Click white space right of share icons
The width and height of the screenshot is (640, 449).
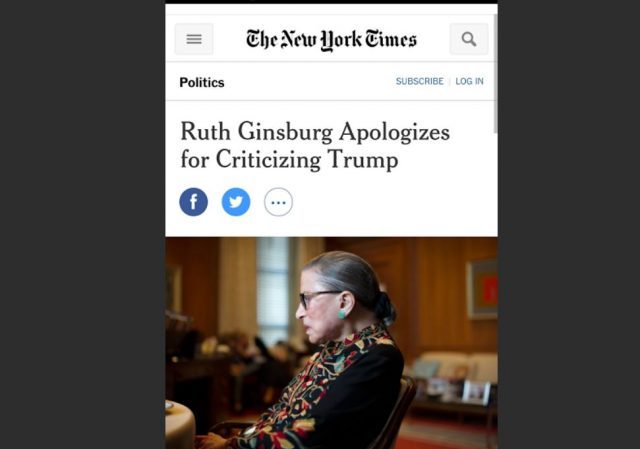[392, 202]
